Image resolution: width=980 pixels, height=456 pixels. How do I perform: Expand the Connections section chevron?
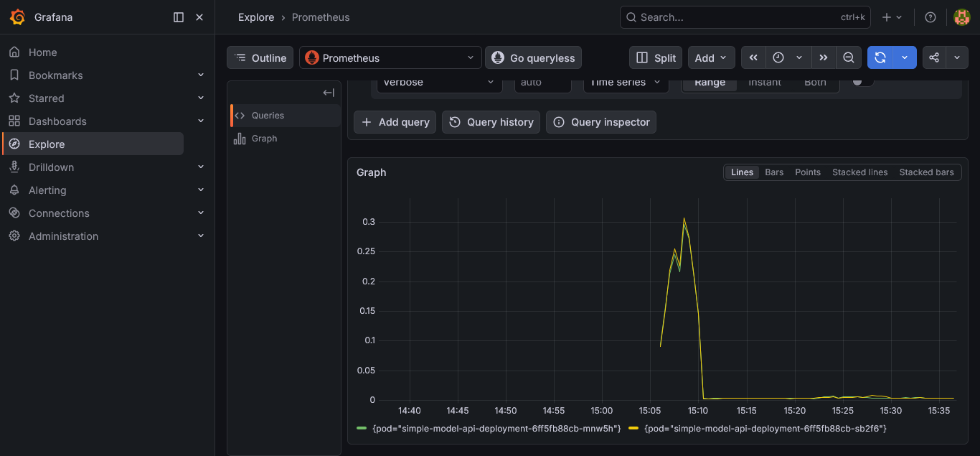point(201,213)
